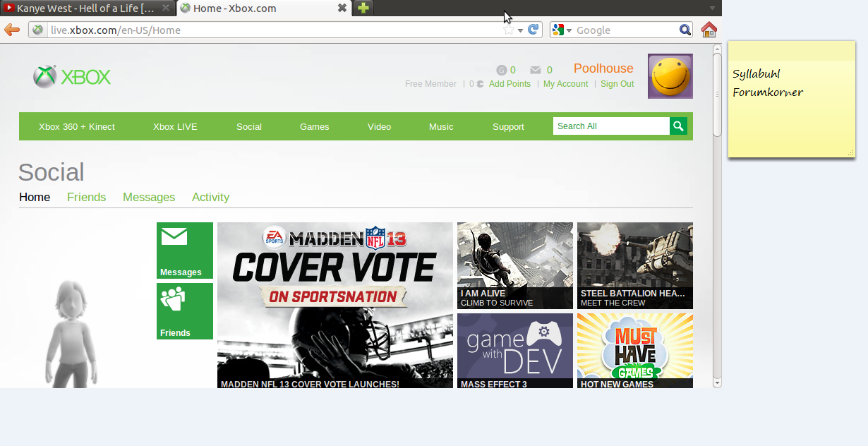Open the Video menu

pyautogui.click(x=379, y=126)
